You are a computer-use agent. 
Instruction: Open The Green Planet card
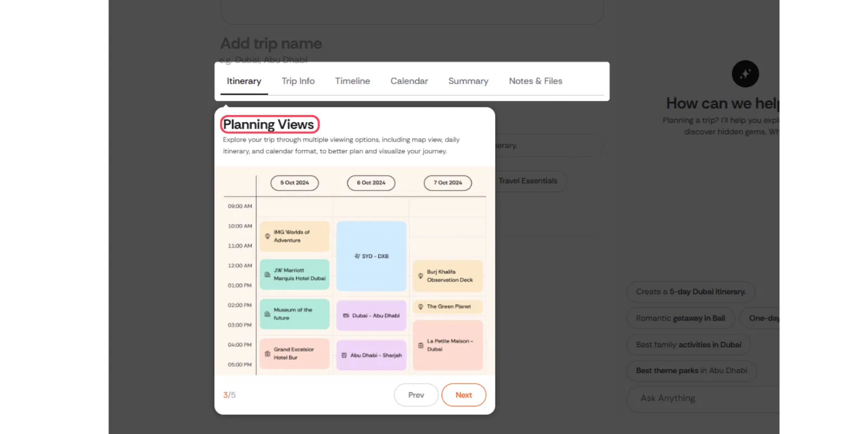tap(448, 307)
